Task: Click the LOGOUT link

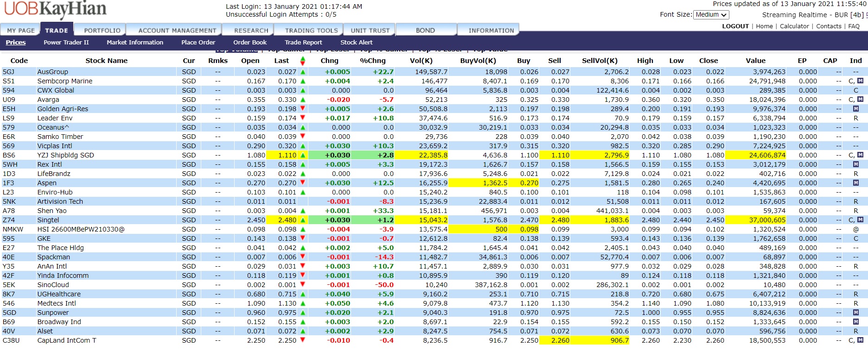Action: [x=735, y=26]
